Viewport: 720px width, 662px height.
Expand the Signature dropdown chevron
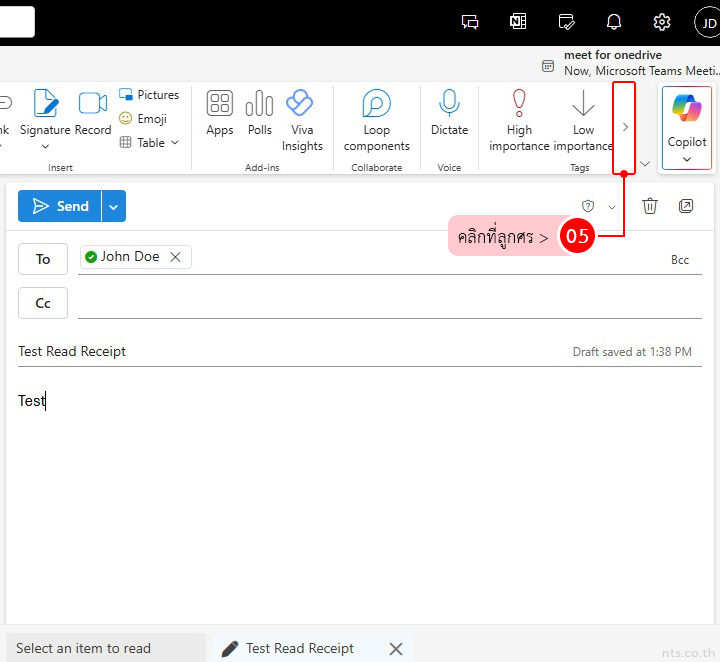[45, 146]
